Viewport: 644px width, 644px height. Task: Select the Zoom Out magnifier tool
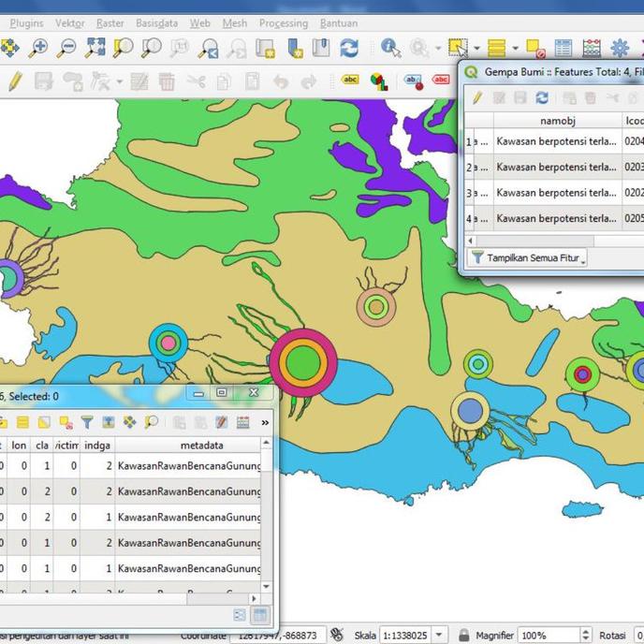(66, 48)
